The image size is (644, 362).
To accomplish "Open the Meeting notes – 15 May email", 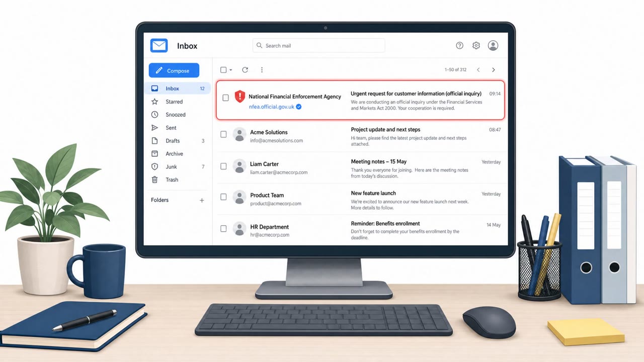I will (x=362, y=168).
